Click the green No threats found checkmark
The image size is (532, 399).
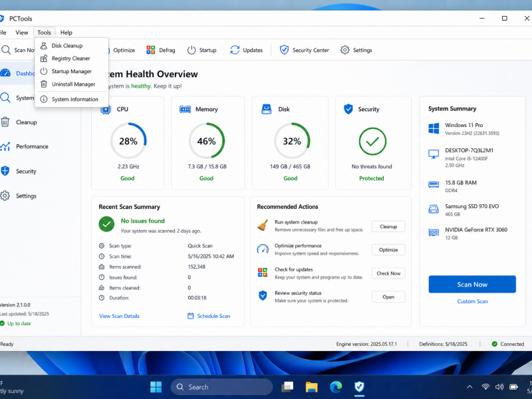point(372,141)
